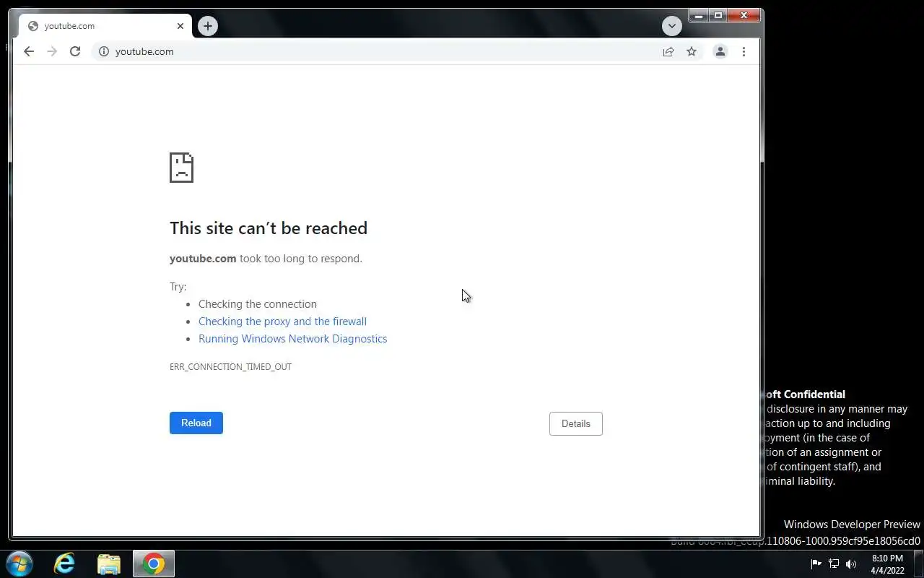Bookmark this page with the star icon

click(692, 51)
